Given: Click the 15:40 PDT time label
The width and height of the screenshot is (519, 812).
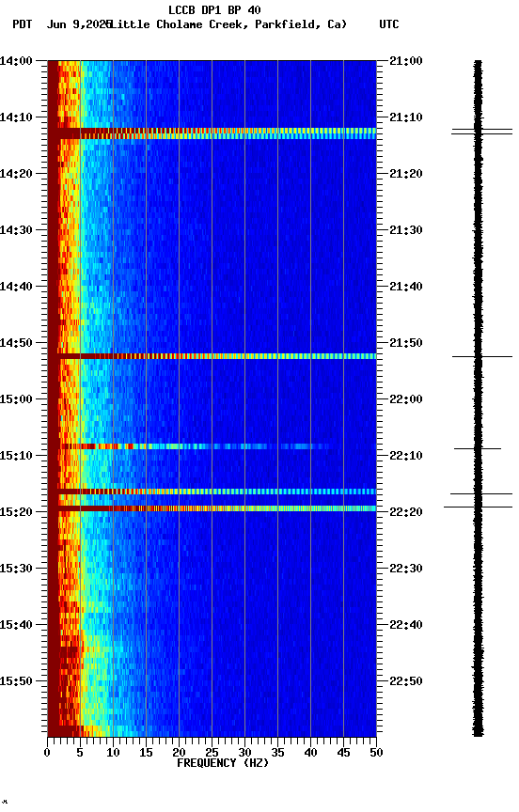Looking at the screenshot, I should [x=16, y=626].
